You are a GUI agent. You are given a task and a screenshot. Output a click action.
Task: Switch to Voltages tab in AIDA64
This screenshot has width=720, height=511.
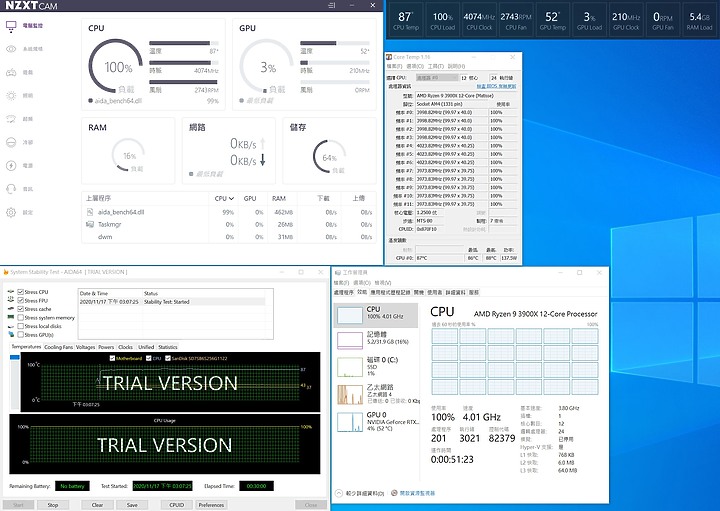click(85, 347)
